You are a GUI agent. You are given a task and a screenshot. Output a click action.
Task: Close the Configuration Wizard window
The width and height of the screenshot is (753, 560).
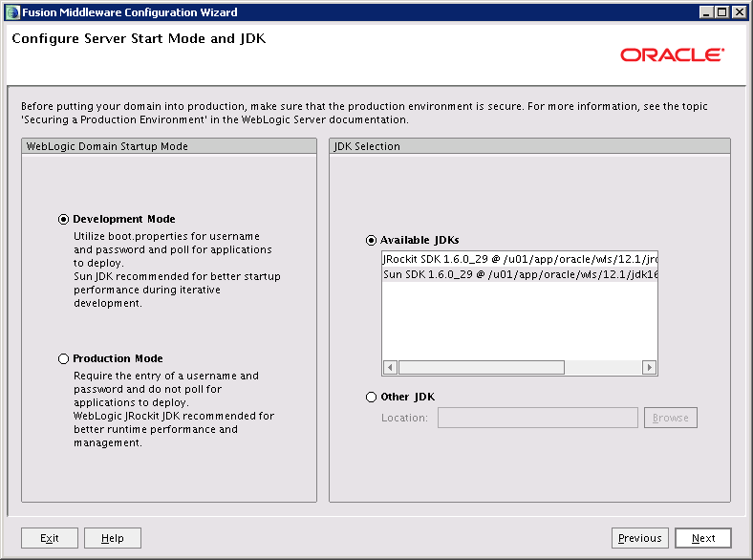[739, 11]
